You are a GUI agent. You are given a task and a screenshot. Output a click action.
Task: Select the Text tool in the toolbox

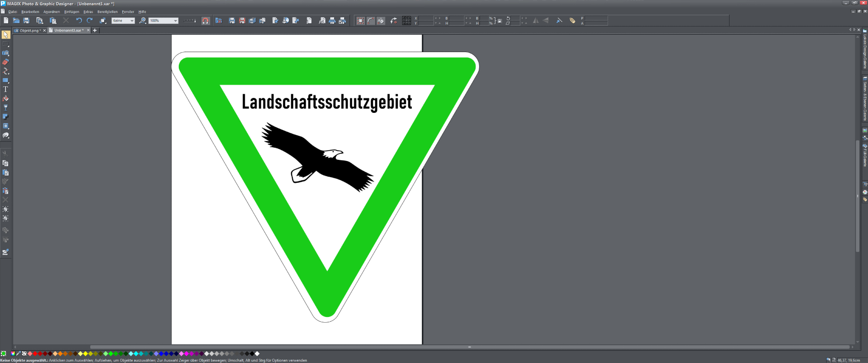pos(6,89)
